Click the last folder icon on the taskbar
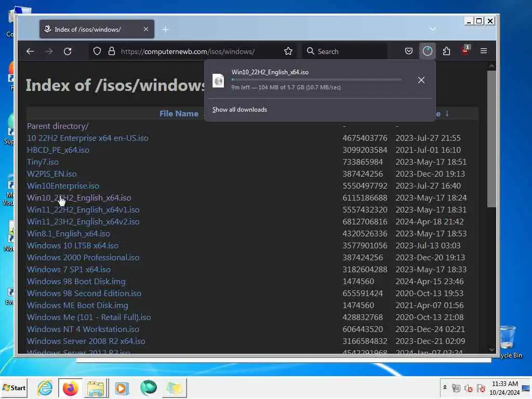This screenshot has height=399, width=532. click(x=175, y=388)
